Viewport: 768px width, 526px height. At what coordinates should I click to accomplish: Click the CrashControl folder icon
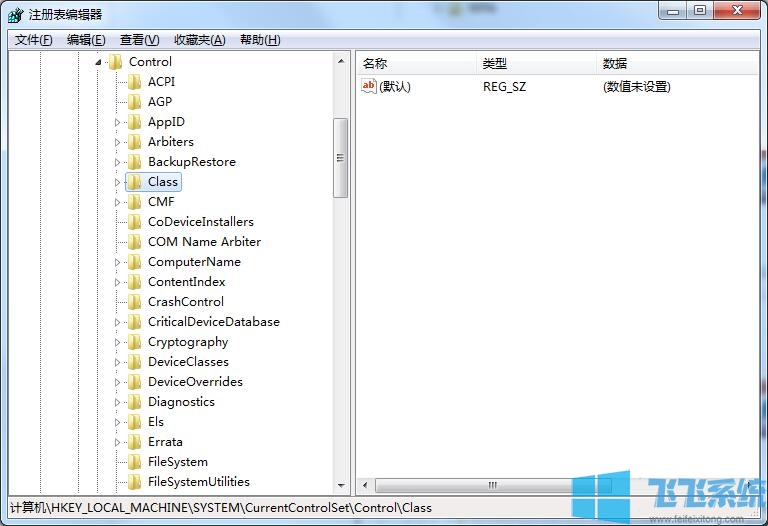(x=134, y=302)
